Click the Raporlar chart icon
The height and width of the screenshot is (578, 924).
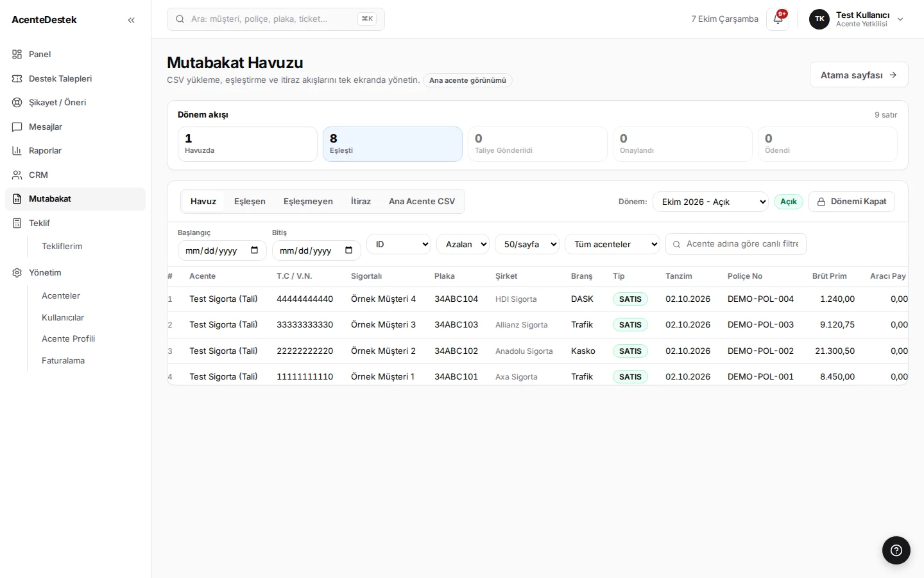17,151
